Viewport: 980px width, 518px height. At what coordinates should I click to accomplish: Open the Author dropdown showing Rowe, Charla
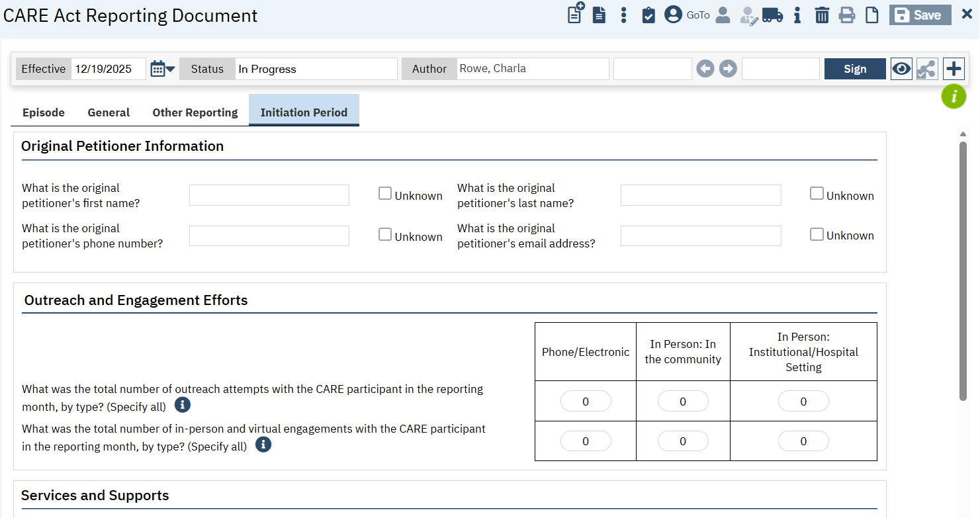[x=532, y=69]
